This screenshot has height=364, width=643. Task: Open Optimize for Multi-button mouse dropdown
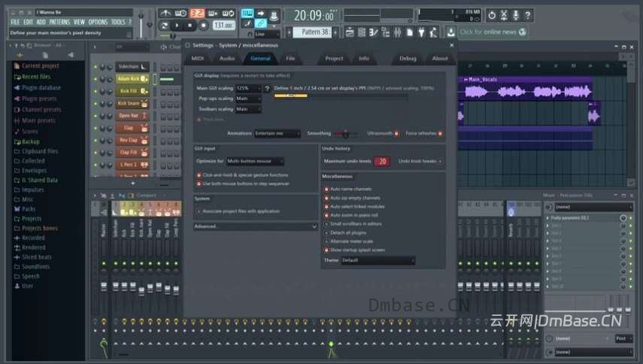tap(255, 161)
